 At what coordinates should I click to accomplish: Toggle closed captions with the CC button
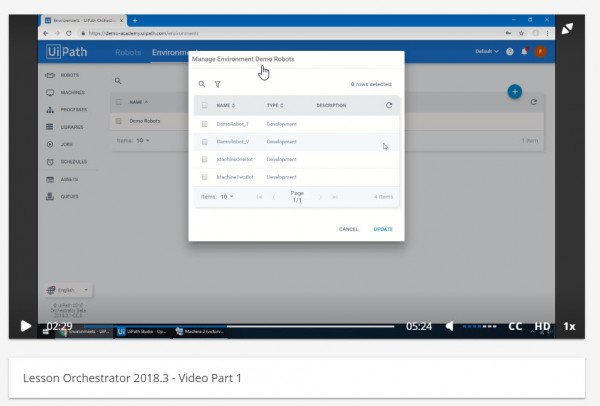tap(515, 326)
